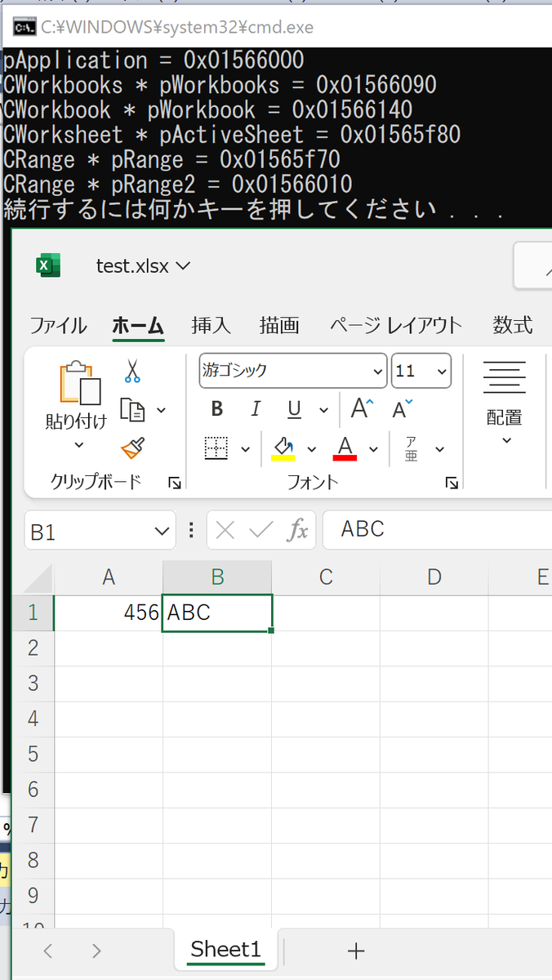Click the Excel app icon
552x980 pixels.
click(x=48, y=265)
